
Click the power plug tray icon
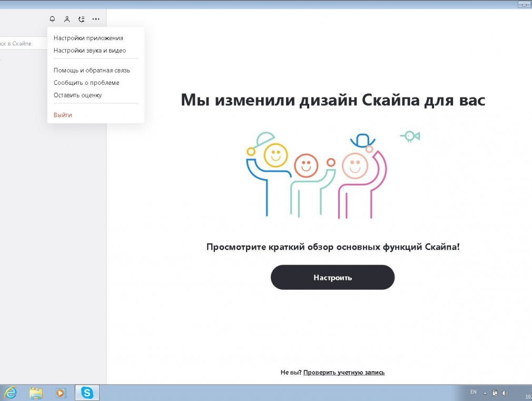coord(496,393)
